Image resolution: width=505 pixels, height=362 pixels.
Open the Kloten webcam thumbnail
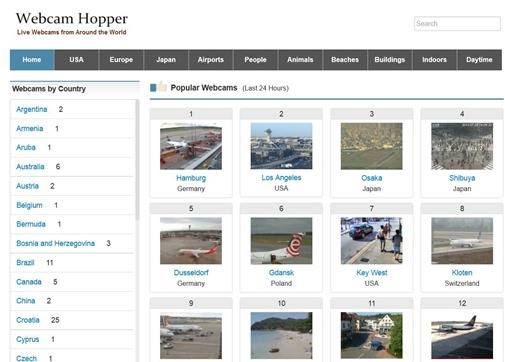(462, 241)
